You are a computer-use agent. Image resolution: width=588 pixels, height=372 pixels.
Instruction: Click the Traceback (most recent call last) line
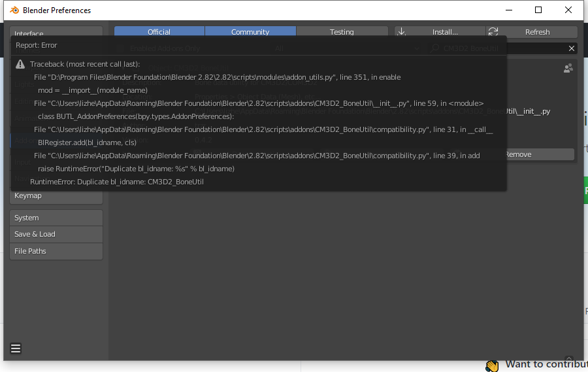(85, 64)
